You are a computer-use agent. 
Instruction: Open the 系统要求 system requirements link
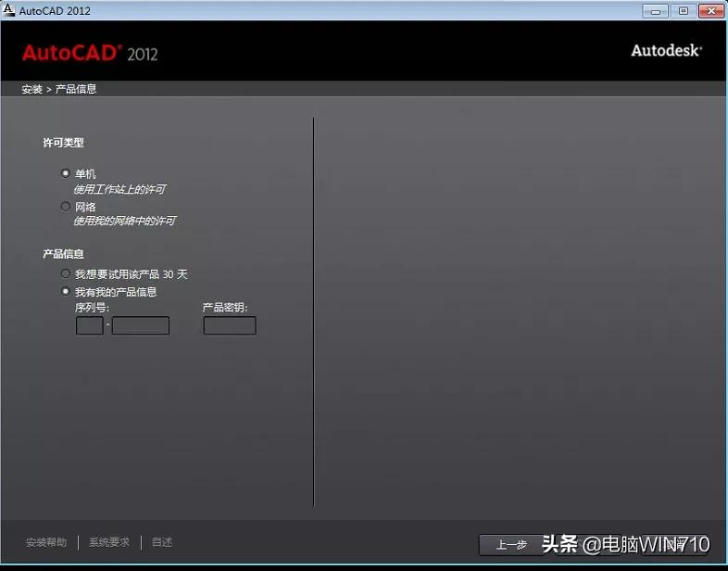[109, 542]
